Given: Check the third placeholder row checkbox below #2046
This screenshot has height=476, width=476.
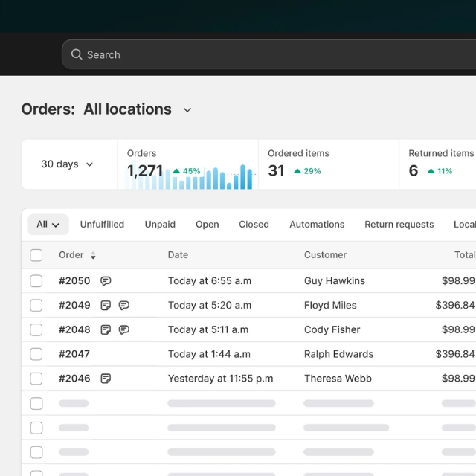Looking at the screenshot, I should point(36,452).
